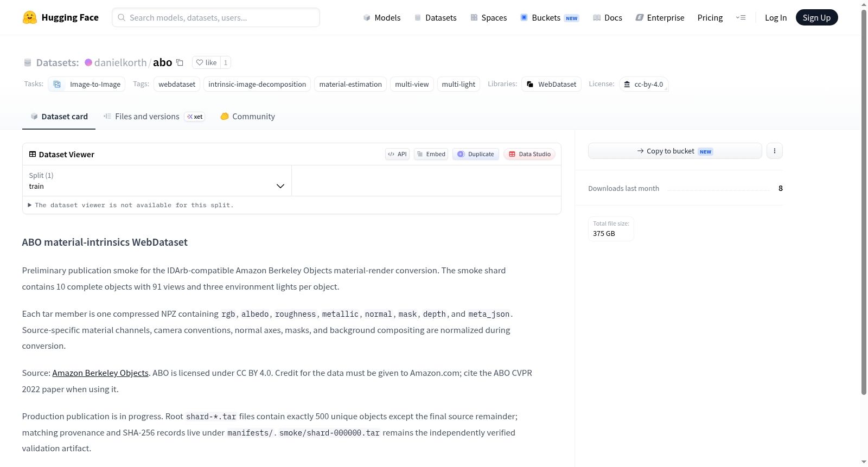The width and height of the screenshot is (868, 467).
Task: Select the Dataset card tab
Action: tap(59, 117)
